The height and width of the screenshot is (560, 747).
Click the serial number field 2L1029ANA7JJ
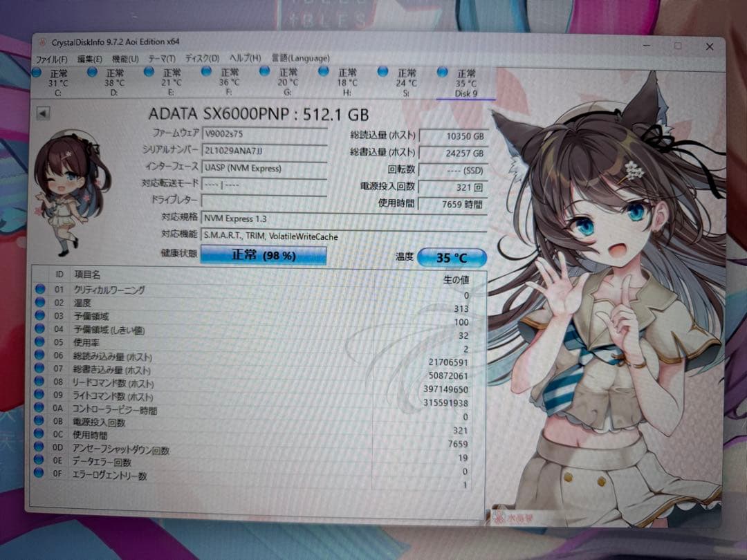coord(264,151)
